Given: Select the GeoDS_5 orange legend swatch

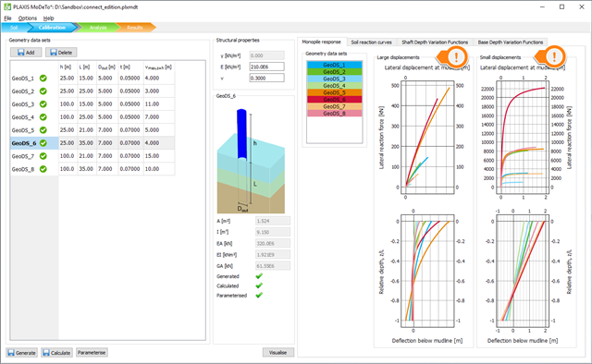Looking at the screenshot, I should pyautogui.click(x=334, y=92).
